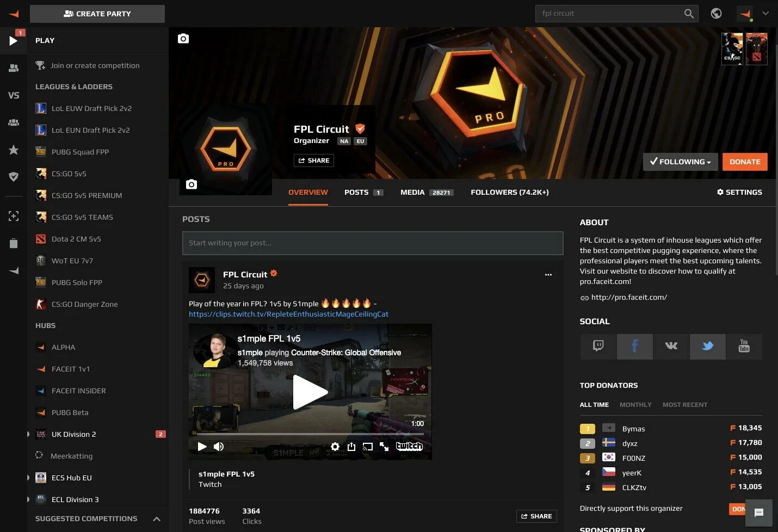The image size is (778, 532).
Task: Click the Create Party button
Action: (x=97, y=14)
